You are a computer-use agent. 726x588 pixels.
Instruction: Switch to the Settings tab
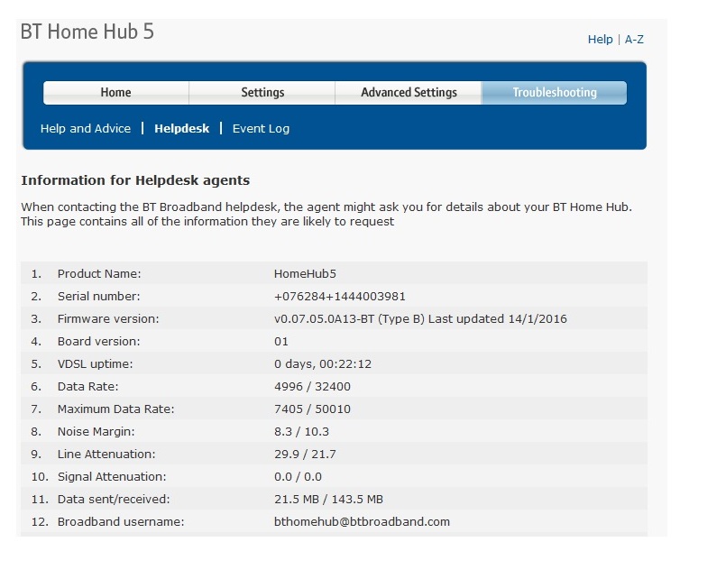pos(262,93)
